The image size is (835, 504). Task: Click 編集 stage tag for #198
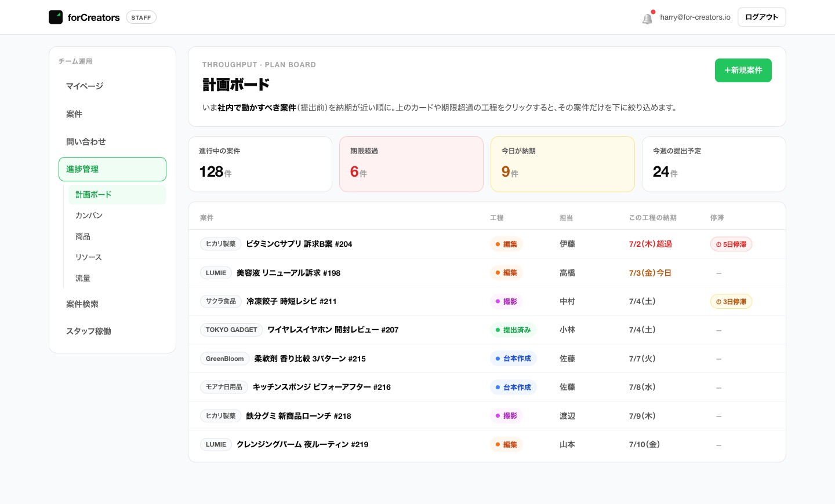coord(506,273)
